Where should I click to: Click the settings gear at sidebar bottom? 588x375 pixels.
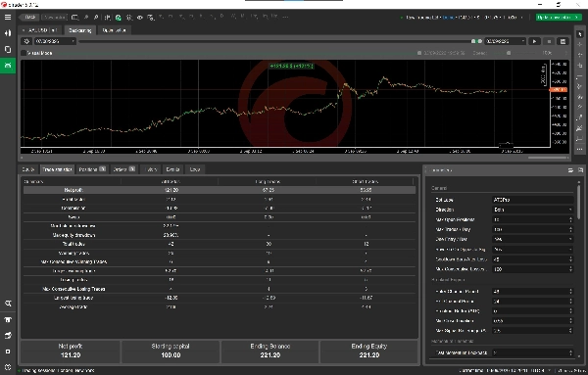coord(8,367)
